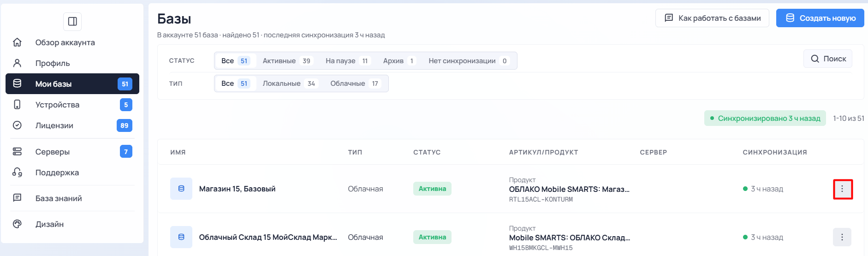
Task: Click the chat icon beside База знаний
Action: point(17,198)
